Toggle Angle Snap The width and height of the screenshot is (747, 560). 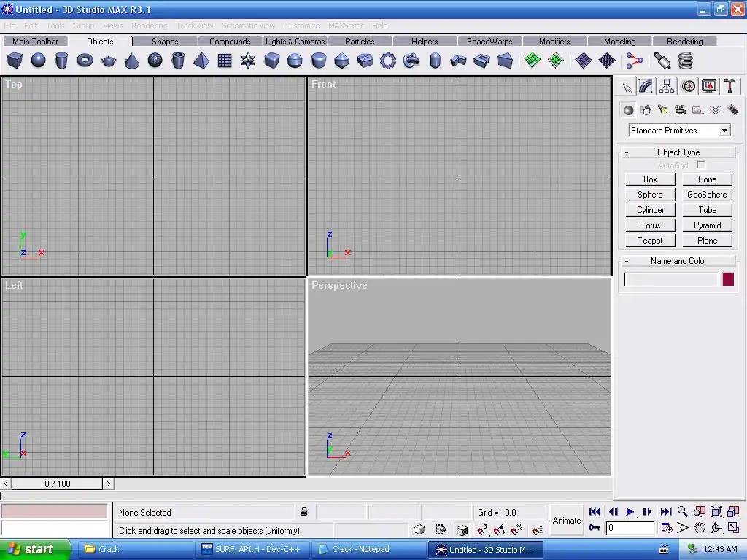(x=500, y=529)
